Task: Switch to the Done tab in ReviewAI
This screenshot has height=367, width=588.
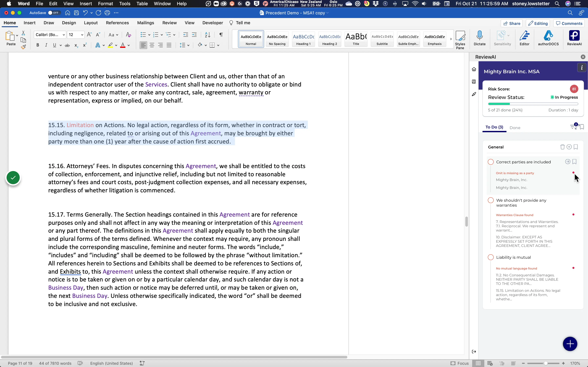Action: pos(515,128)
